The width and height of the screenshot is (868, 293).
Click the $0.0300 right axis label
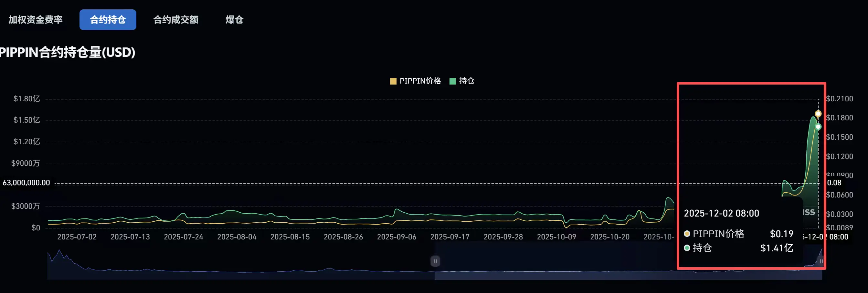[839, 214]
